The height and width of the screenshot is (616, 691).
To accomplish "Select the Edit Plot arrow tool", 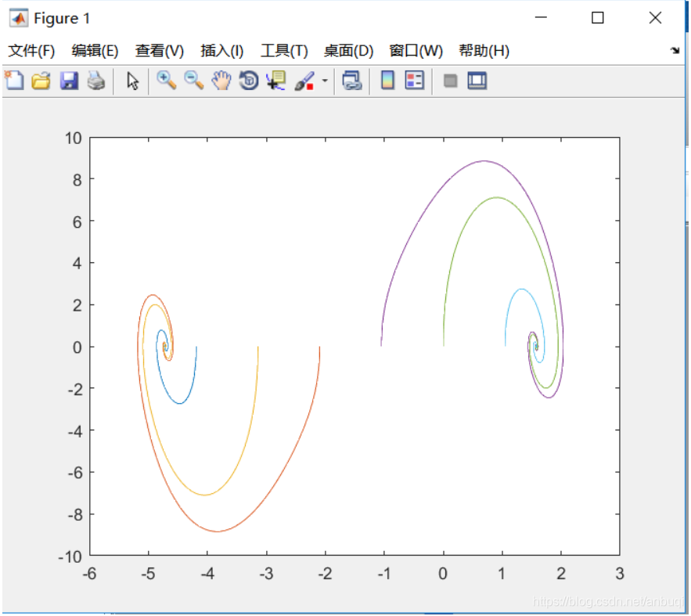I will 132,81.
